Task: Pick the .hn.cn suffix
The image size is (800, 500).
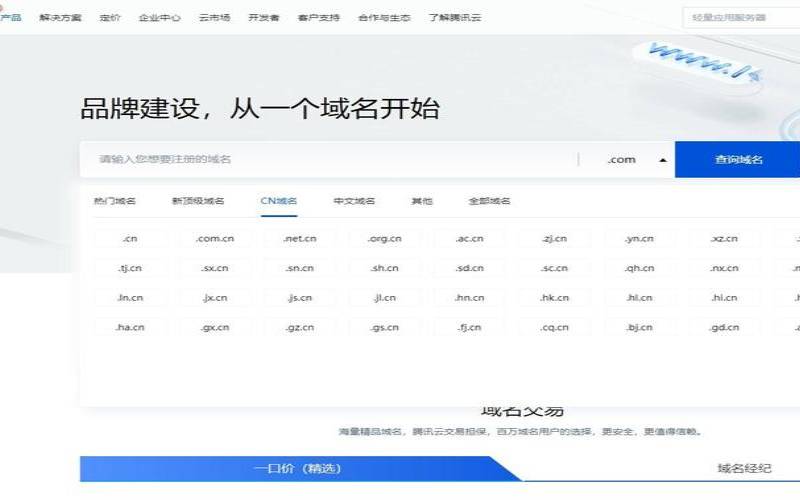Action: tap(470, 297)
